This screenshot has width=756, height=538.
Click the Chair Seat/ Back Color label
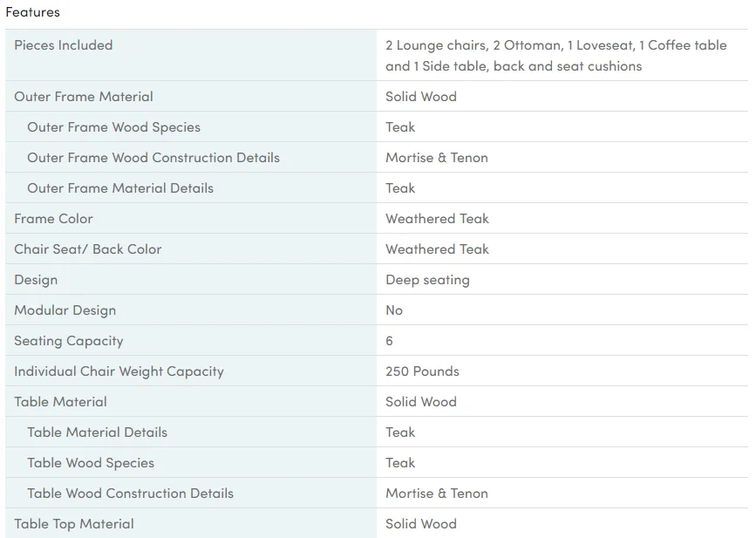[88, 249]
